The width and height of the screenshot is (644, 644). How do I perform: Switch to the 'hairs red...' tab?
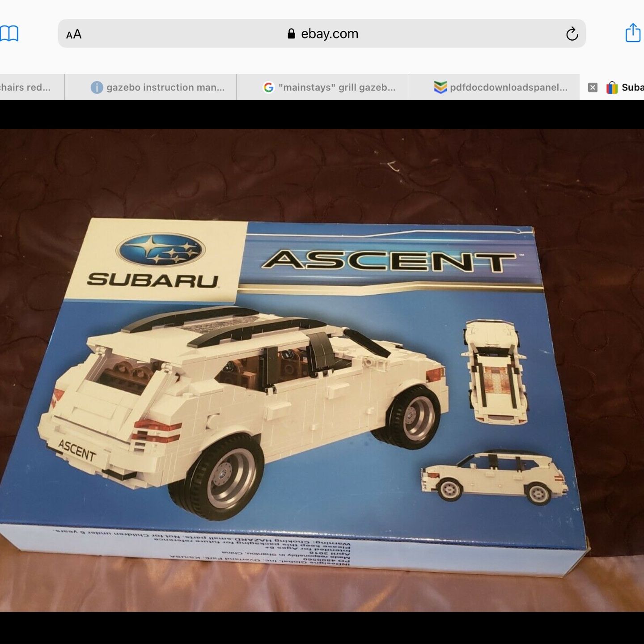point(32,87)
